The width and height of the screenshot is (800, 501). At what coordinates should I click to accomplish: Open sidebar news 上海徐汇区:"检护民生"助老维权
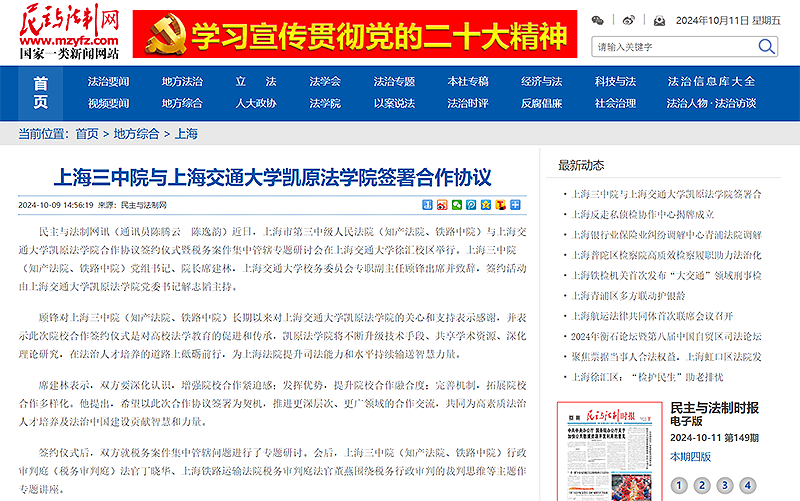[x=647, y=377]
